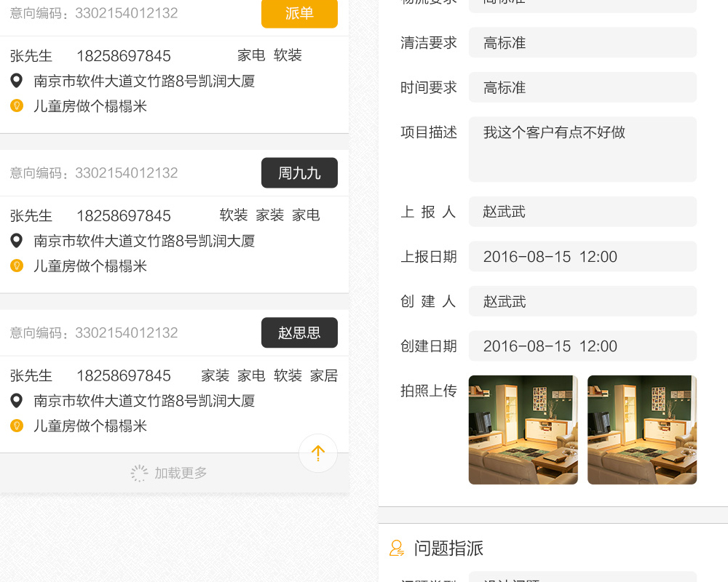The width and height of the screenshot is (728, 582).
Task: Click the orange back-to-top arrow icon
Action: click(x=318, y=453)
